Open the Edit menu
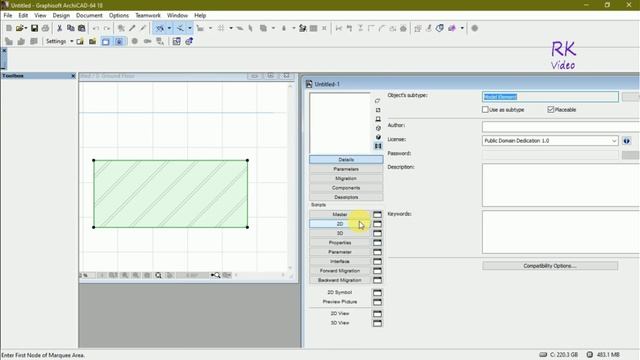Viewport: 640px width, 360px height. pyautogui.click(x=23, y=15)
